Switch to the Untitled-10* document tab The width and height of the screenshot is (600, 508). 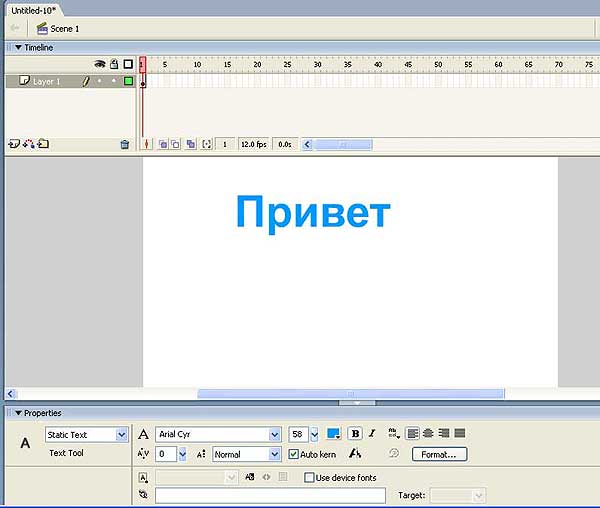[34, 10]
